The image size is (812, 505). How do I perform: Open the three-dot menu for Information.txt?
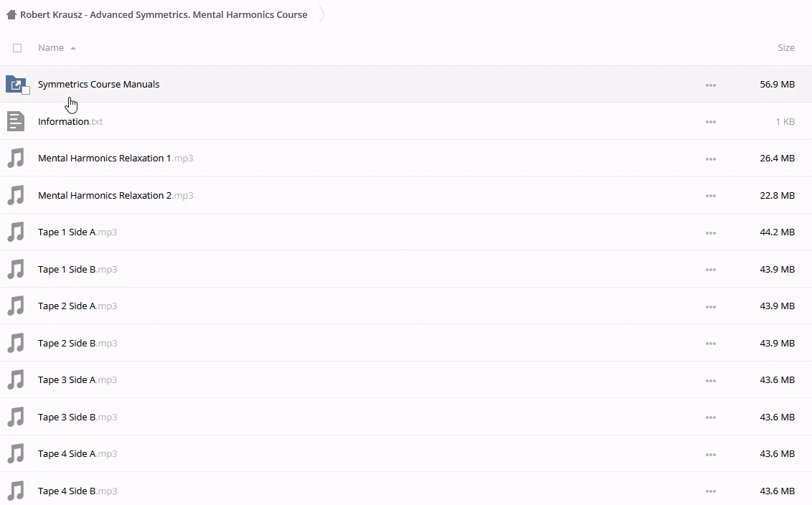pyautogui.click(x=710, y=122)
